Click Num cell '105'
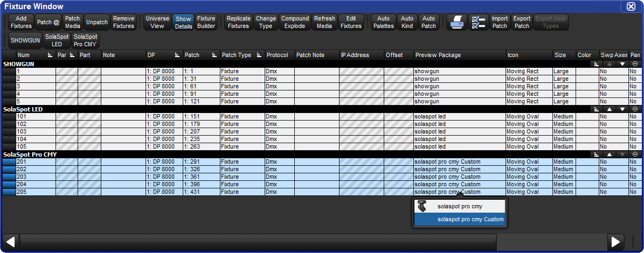 point(36,147)
